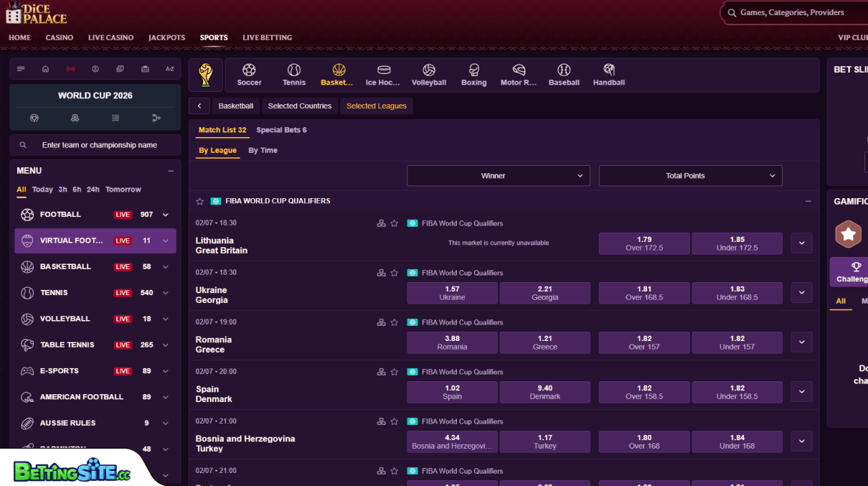The image size is (868, 486).
Task: Select the Match List 32 tab
Action: tap(222, 130)
